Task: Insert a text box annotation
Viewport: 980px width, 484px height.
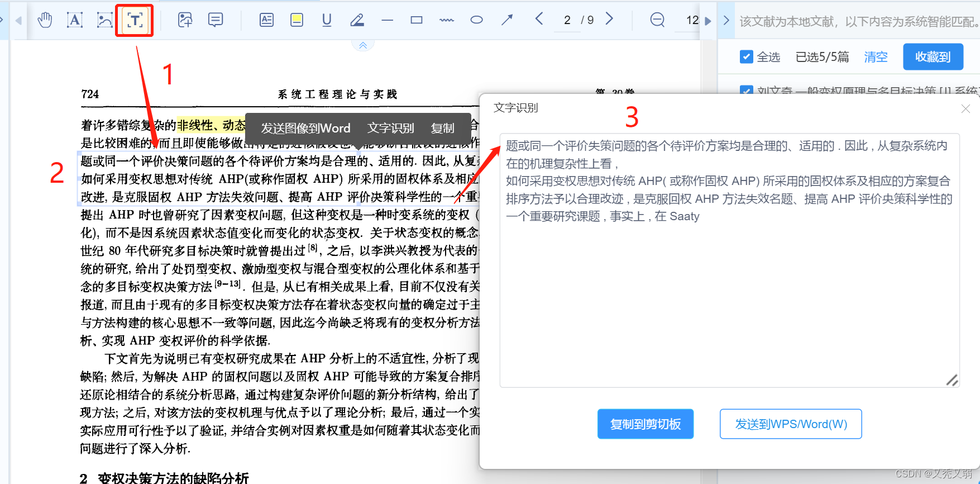Action: (267, 20)
